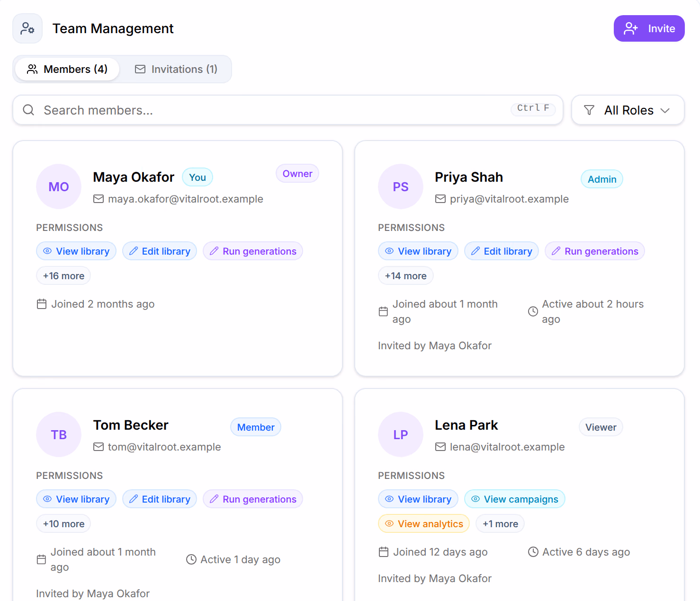Click the Joined 2 months ago text
This screenshot has height=601, width=700.
pyautogui.click(x=103, y=304)
